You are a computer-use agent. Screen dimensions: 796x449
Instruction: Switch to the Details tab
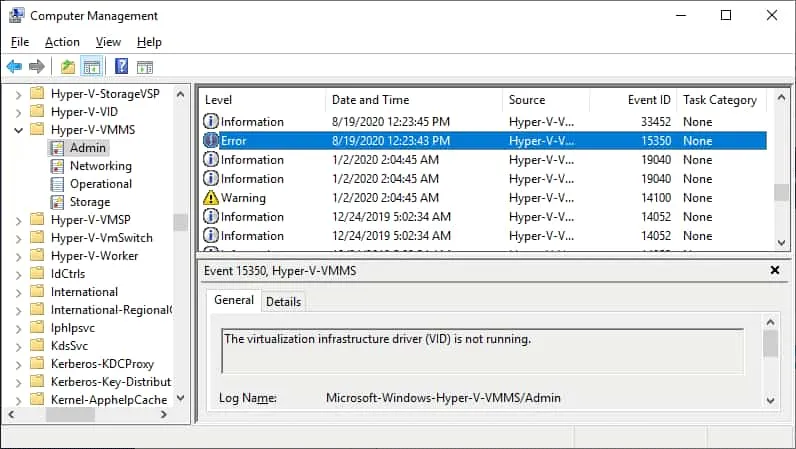point(283,301)
